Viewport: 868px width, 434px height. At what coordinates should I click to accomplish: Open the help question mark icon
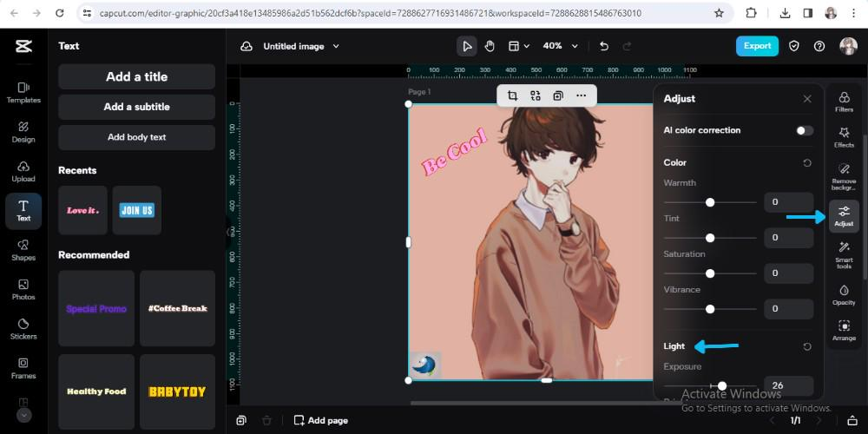click(819, 47)
